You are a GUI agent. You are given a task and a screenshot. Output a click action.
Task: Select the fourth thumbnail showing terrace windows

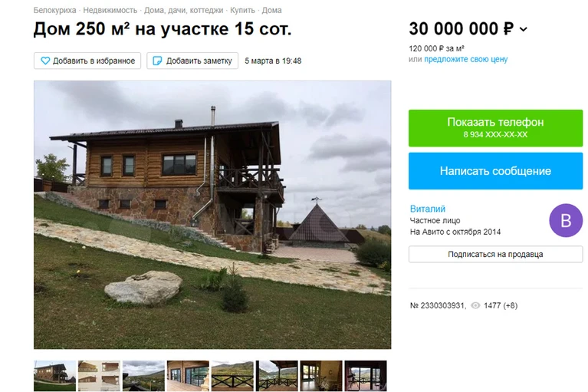188,376
